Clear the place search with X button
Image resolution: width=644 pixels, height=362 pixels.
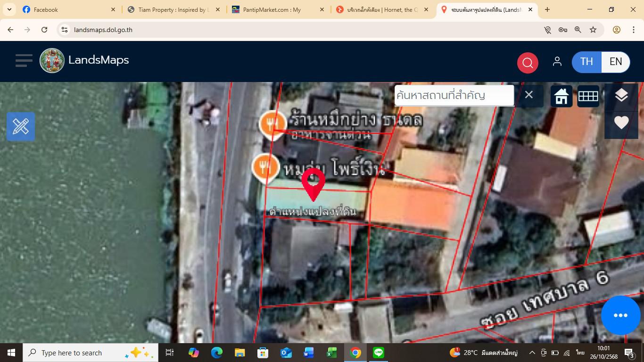click(528, 95)
